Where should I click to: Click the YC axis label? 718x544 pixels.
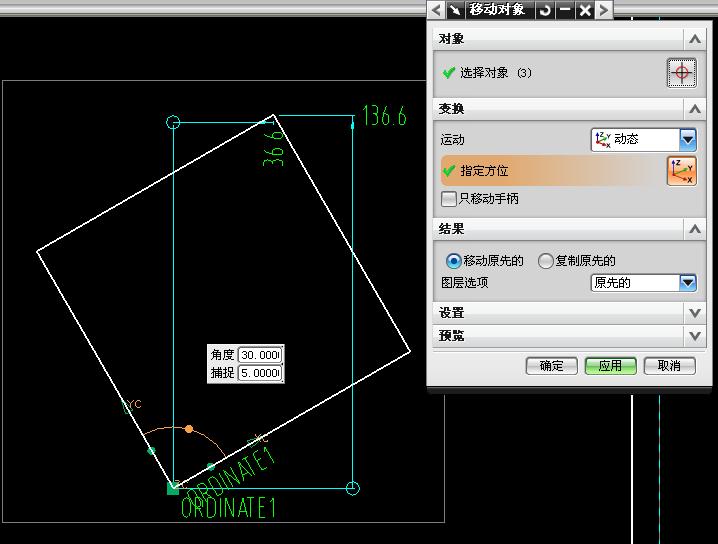[x=135, y=404]
